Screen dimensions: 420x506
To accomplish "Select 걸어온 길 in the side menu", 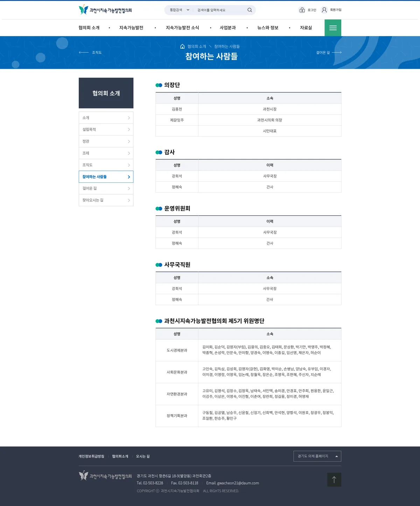I will (x=106, y=188).
